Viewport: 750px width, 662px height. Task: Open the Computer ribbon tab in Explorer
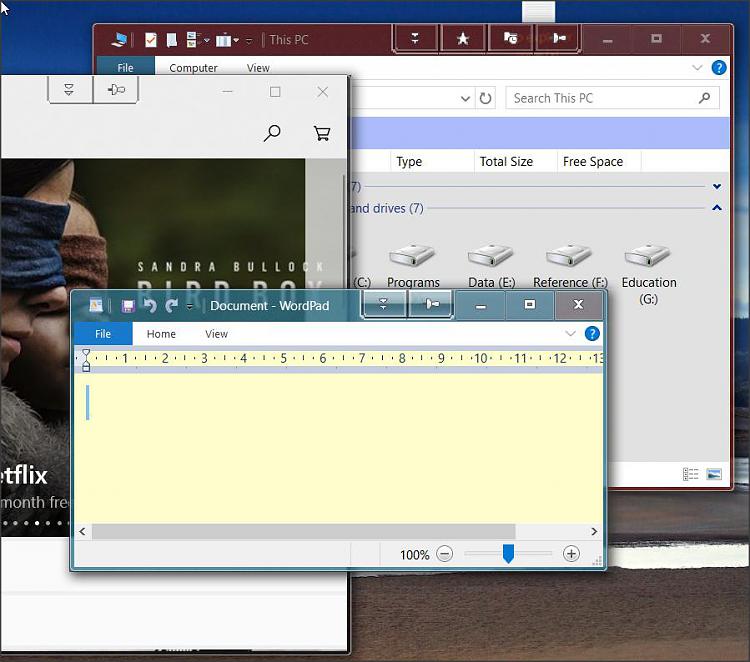click(193, 67)
